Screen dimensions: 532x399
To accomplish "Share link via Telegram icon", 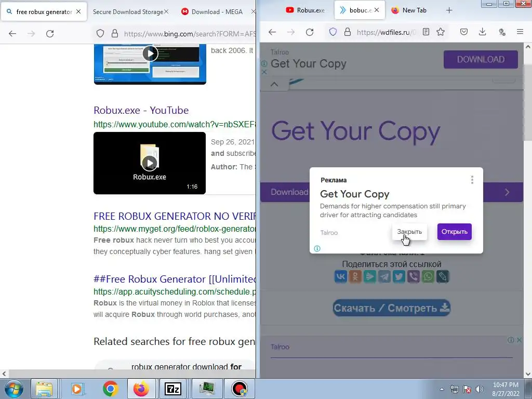I will pyautogui.click(x=384, y=276).
